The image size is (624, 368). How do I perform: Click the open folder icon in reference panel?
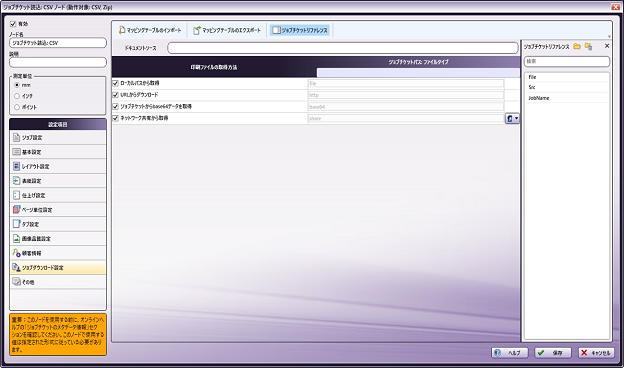coord(577,47)
